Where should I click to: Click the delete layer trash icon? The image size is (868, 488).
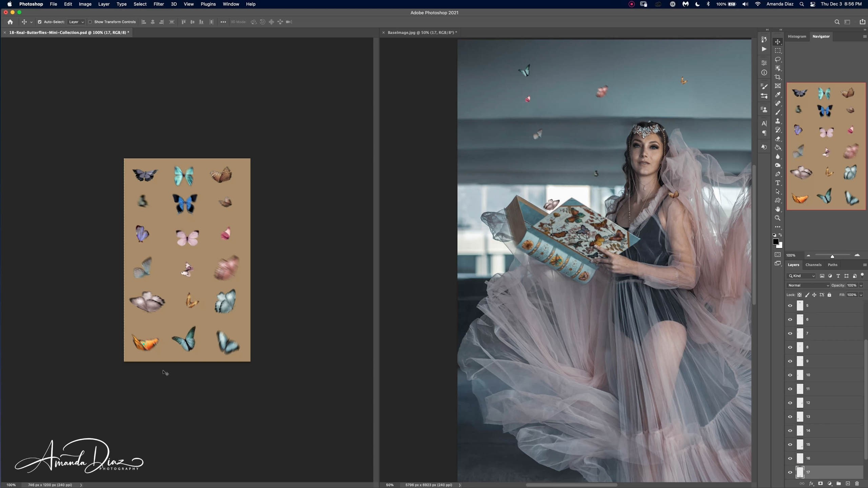tap(857, 484)
